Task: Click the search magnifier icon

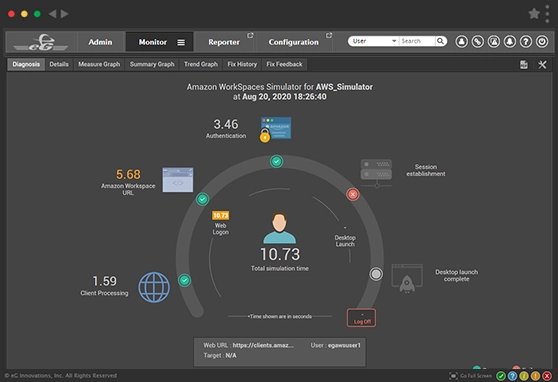Action: pyautogui.click(x=441, y=41)
